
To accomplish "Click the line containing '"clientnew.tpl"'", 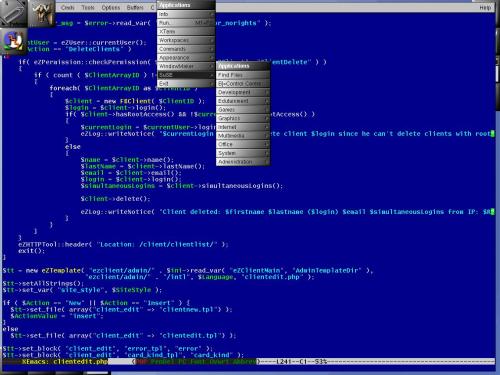I will (121, 310).
